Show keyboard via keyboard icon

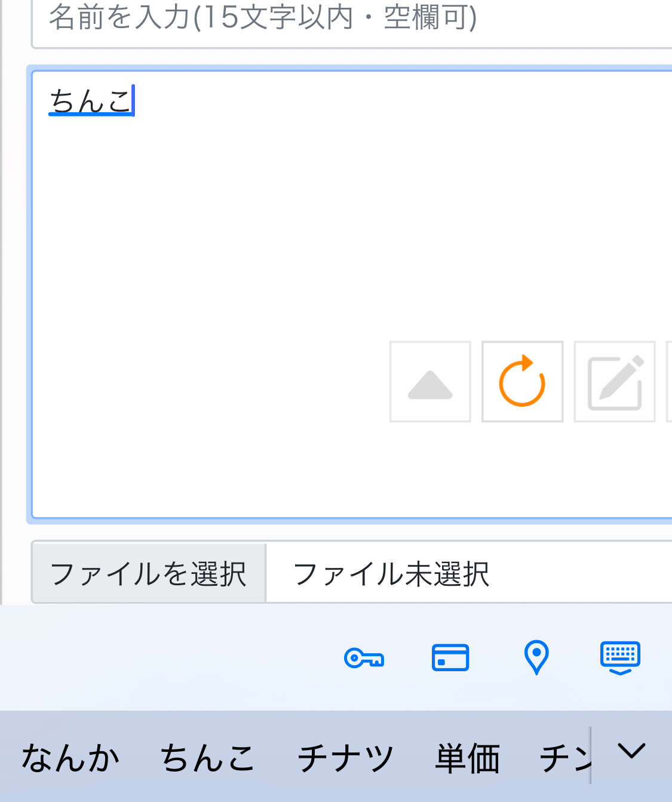[620, 658]
